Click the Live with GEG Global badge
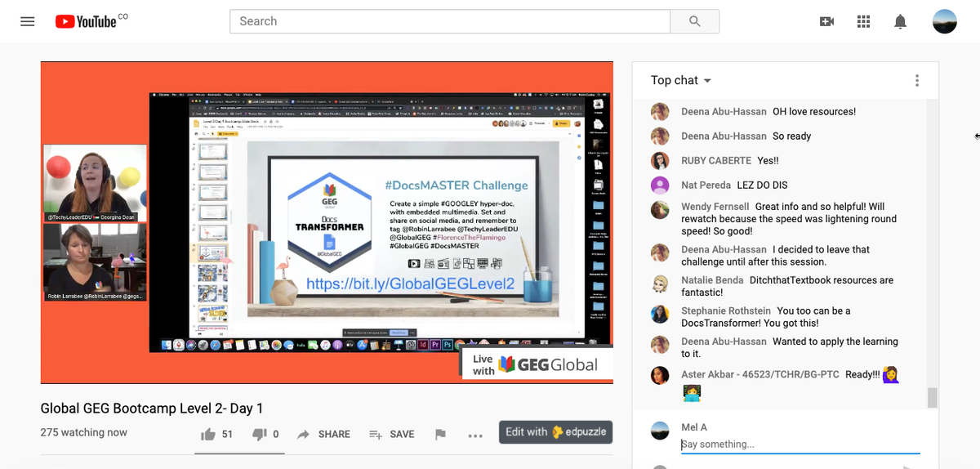The height and width of the screenshot is (469, 980). pos(536,364)
